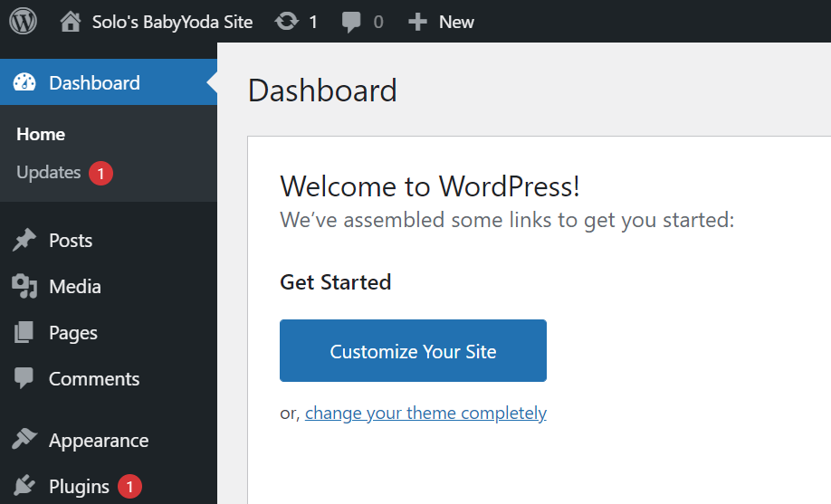Screen dimensions: 831x504
Task: Click the comments bubble icon in admin bar
Action: (351, 23)
